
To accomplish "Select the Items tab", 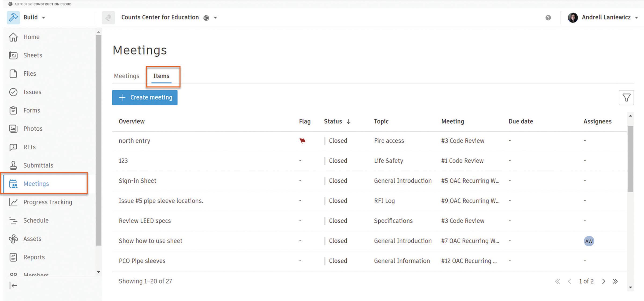I will click(x=161, y=76).
